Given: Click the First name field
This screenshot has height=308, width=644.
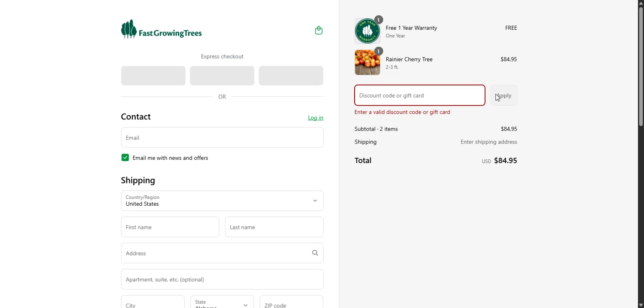Looking at the screenshot, I should pos(170,227).
